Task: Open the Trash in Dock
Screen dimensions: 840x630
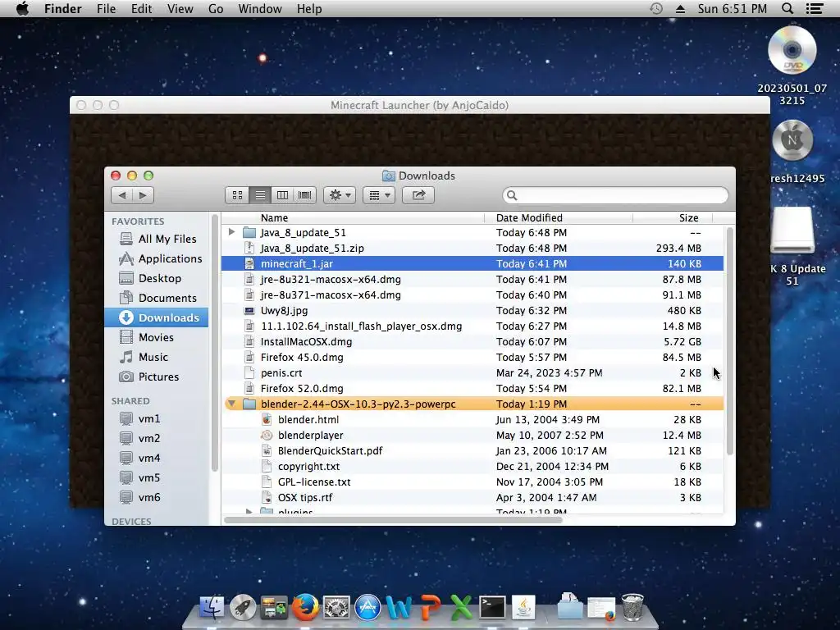Action: (x=632, y=606)
